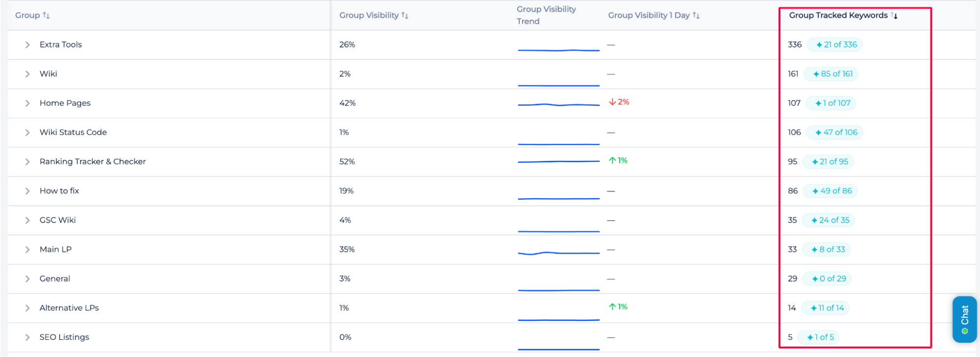Image resolution: width=980 pixels, height=357 pixels.
Task: Open the '24 of 35' badge
Action: point(829,220)
